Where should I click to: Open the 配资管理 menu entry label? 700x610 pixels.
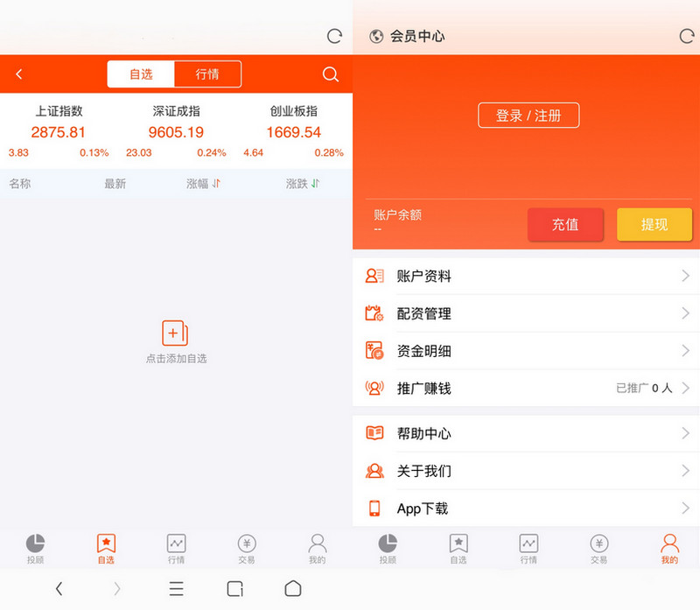pyautogui.click(x=424, y=313)
